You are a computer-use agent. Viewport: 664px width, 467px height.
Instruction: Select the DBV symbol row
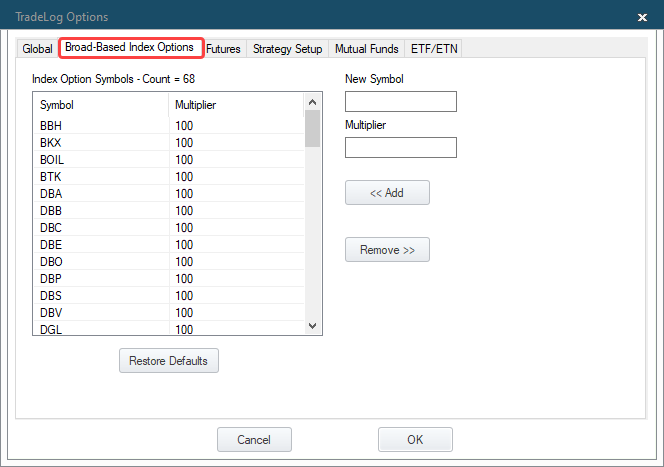[169, 312]
